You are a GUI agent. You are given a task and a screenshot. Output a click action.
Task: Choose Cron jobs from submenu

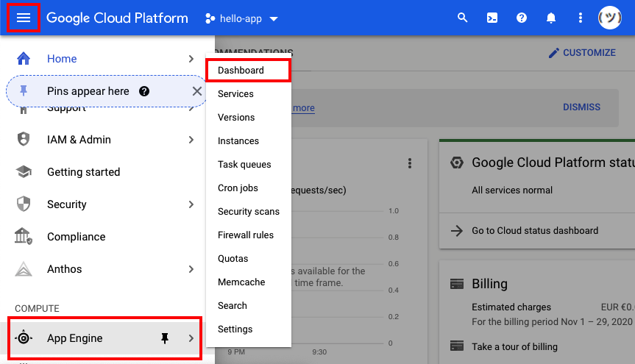coord(238,188)
